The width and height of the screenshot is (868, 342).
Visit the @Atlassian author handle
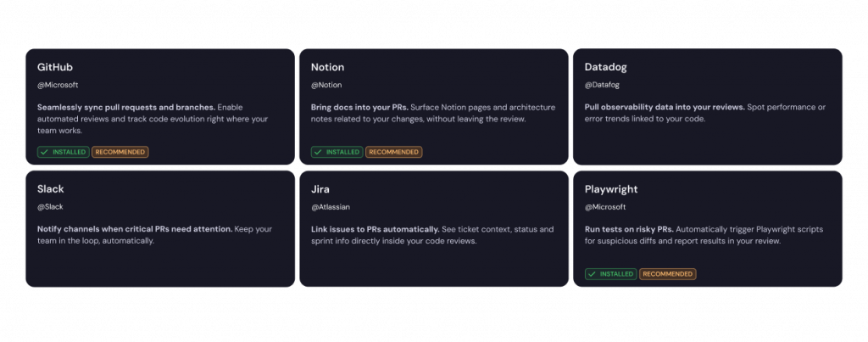(x=331, y=207)
